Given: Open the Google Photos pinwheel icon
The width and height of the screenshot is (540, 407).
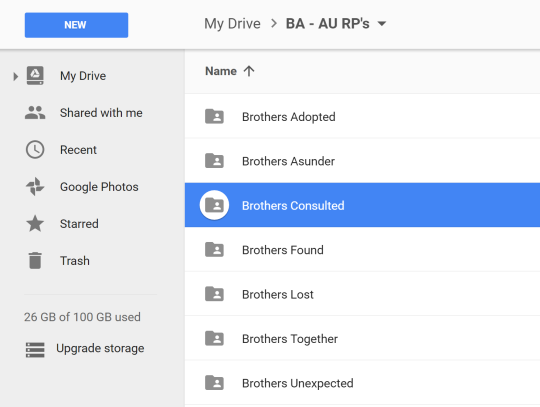Looking at the screenshot, I should pos(35,187).
